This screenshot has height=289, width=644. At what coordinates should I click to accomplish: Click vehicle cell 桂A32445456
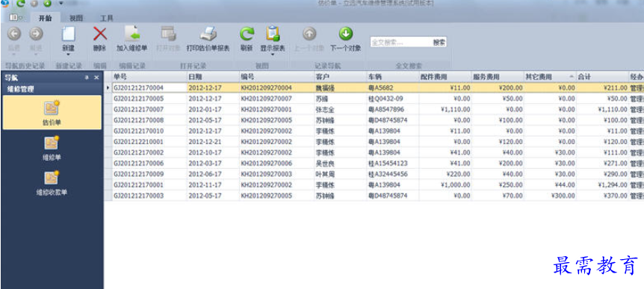393,174
